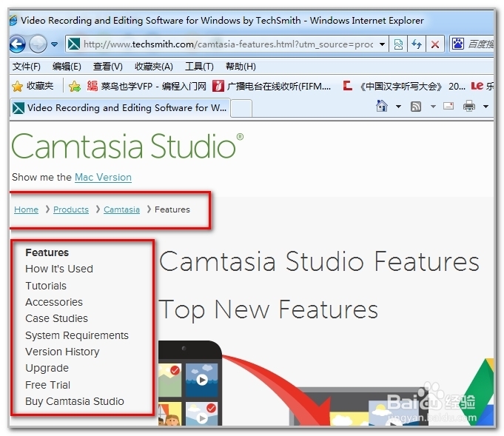Expand the Home button dropdown arrow
504x436 pixels.
pyautogui.click(x=399, y=107)
